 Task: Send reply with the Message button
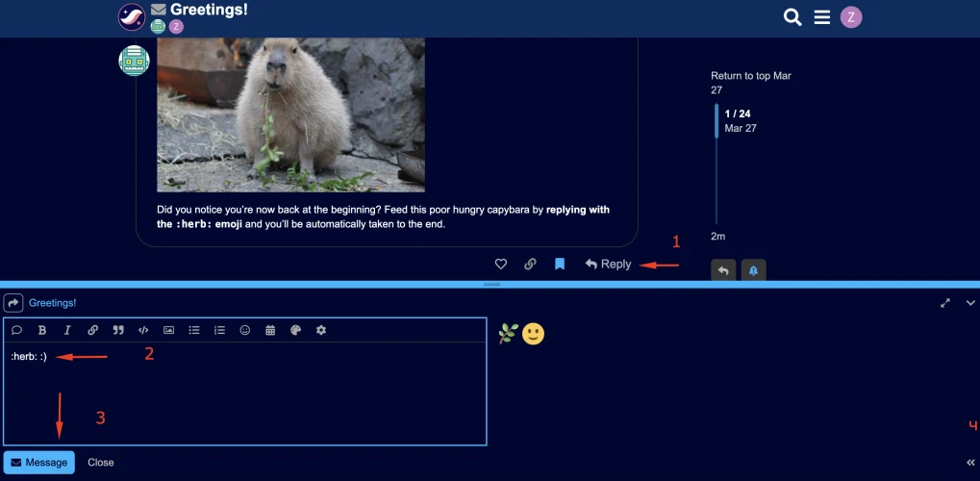(39, 462)
